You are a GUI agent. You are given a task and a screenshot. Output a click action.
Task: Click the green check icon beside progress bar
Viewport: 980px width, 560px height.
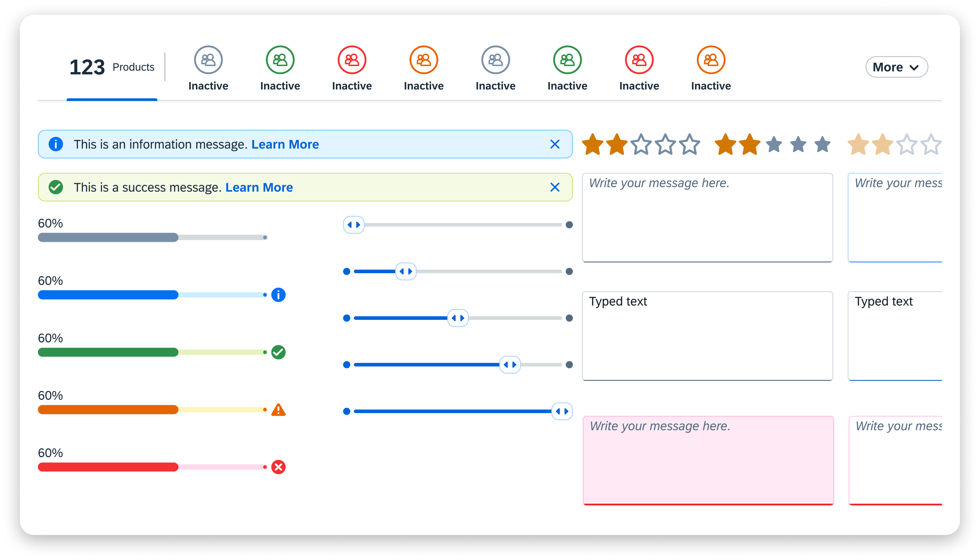coord(278,352)
